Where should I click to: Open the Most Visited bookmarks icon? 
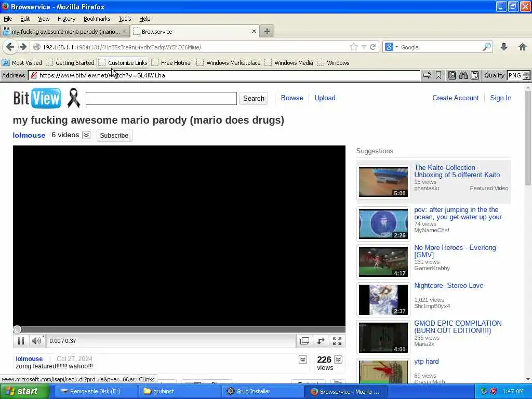tap(6, 63)
